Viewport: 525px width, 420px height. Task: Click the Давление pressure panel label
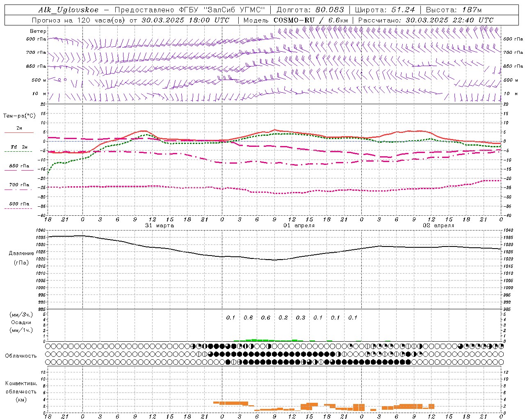coord(21,253)
